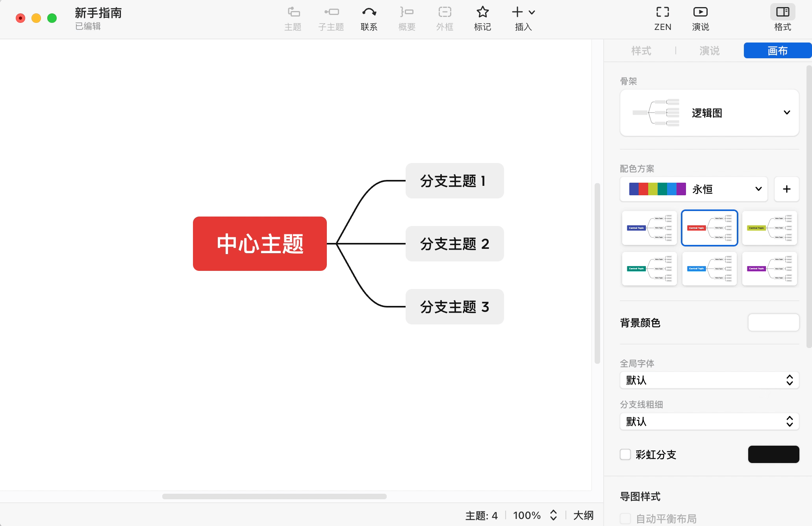Open the 骨架 structure dropdown
812x526 pixels.
pos(787,113)
